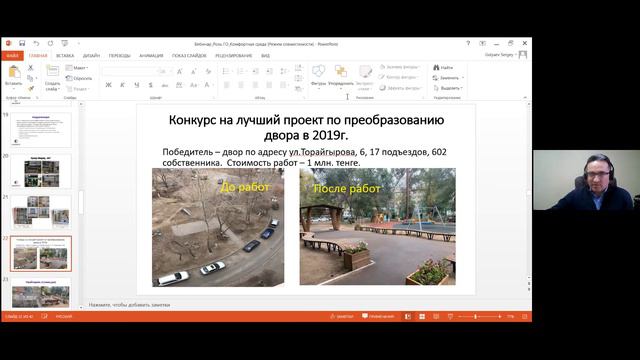Select slide 19 thumbnail

41,130
